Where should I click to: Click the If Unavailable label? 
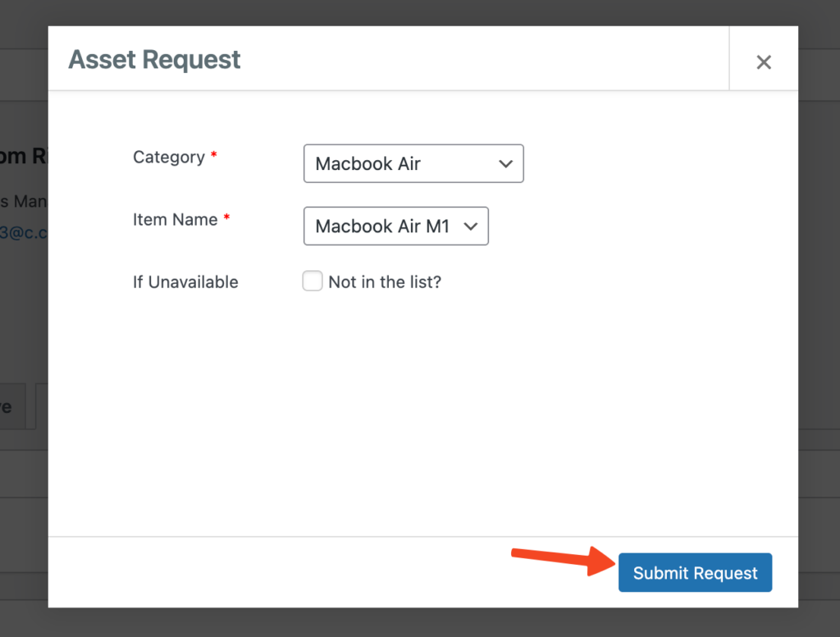pos(185,282)
